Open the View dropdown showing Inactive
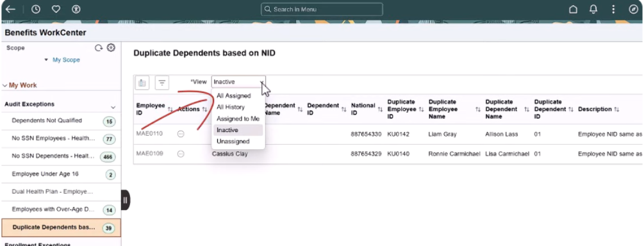 (x=238, y=82)
